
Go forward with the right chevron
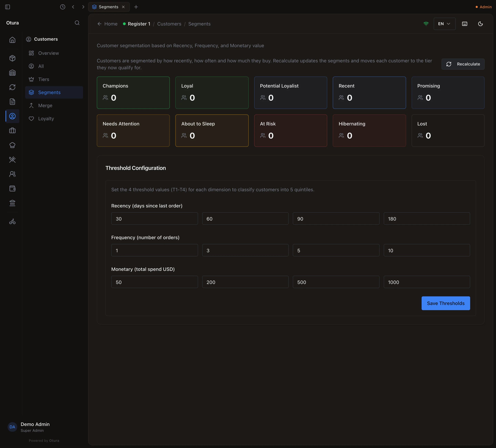pos(83,7)
